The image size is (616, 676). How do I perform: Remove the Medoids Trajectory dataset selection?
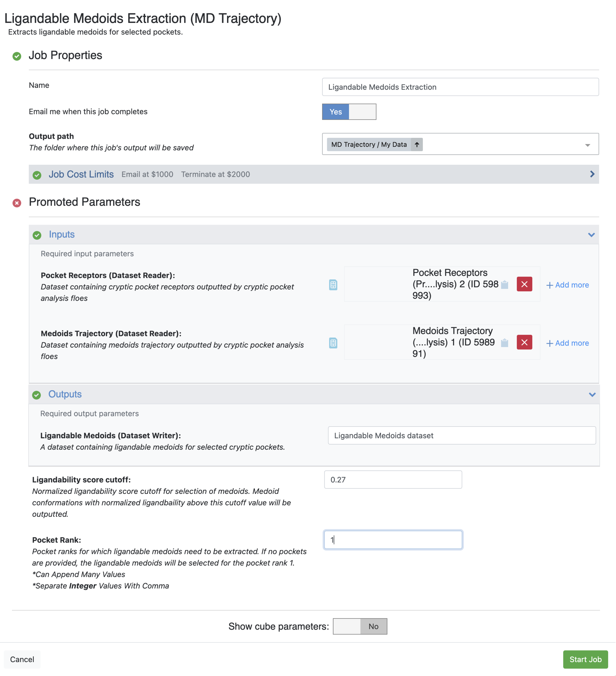[524, 342]
